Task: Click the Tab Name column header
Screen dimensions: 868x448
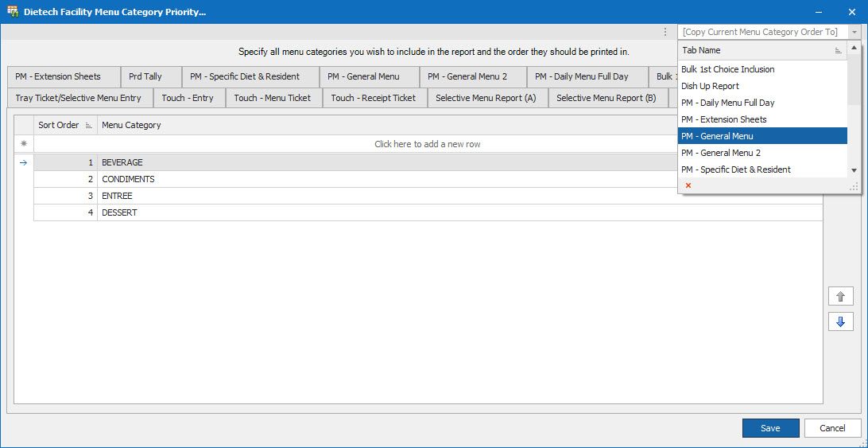Action: tap(762, 50)
